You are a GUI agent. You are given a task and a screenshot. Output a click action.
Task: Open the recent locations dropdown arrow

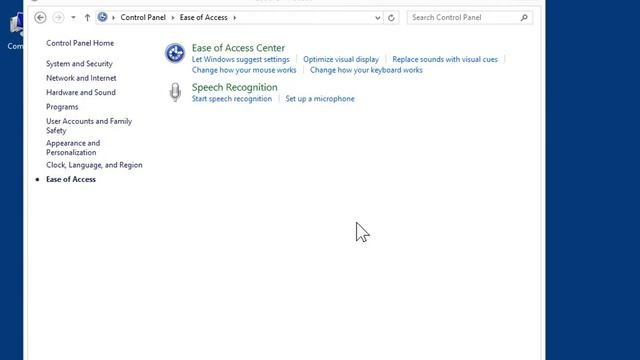click(73, 18)
